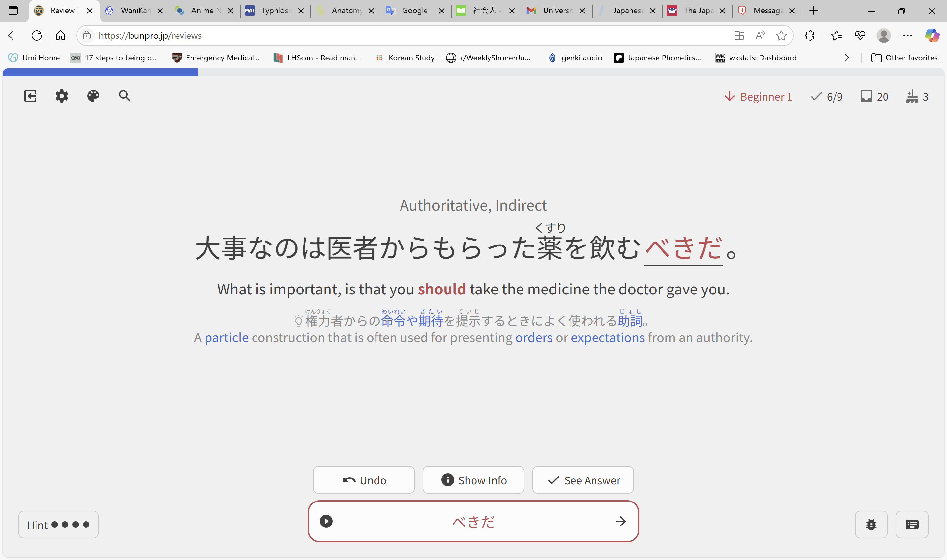Click the remaining reviews counter 20
This screenshot has width=947, height=560.
coord(874,97)
